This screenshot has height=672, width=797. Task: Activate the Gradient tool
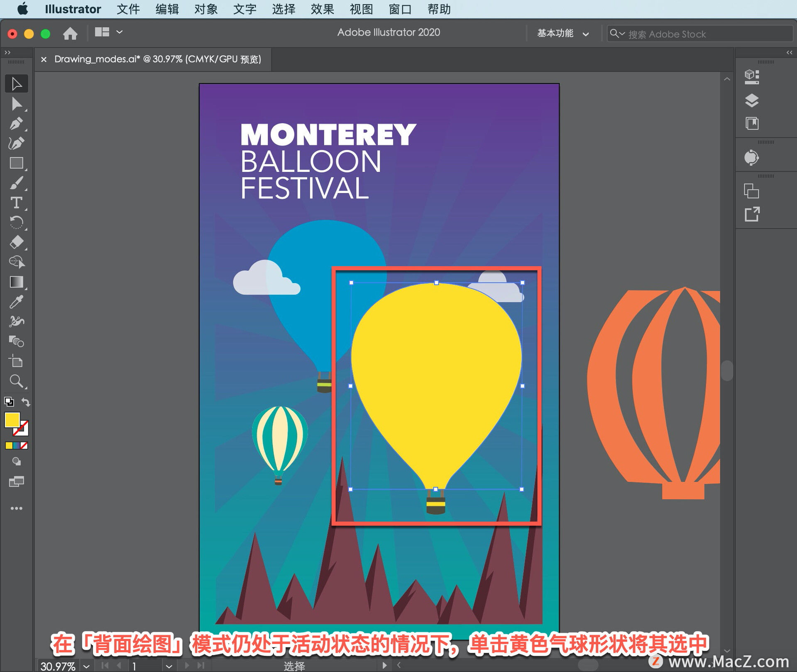(16, 282)
